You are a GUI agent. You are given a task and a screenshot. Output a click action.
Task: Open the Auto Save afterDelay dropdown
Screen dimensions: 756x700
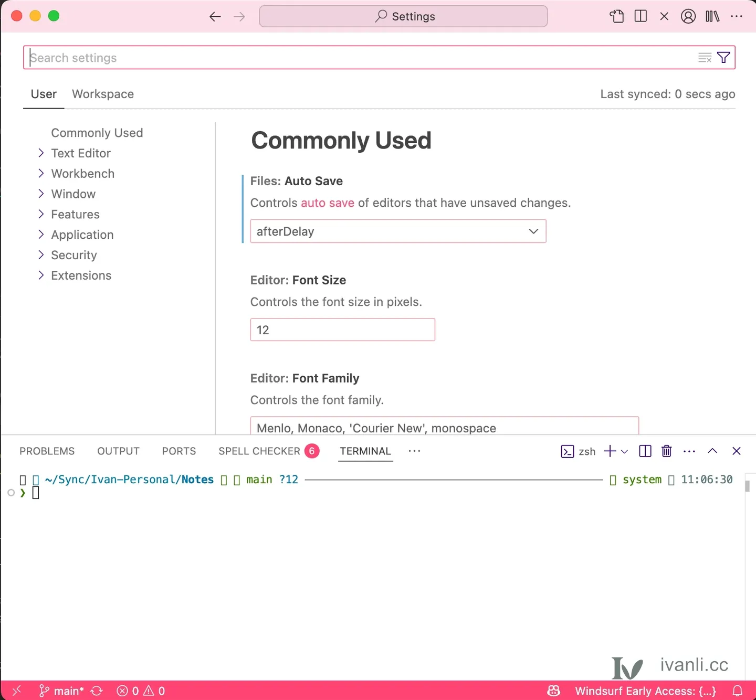click(398, 231)
